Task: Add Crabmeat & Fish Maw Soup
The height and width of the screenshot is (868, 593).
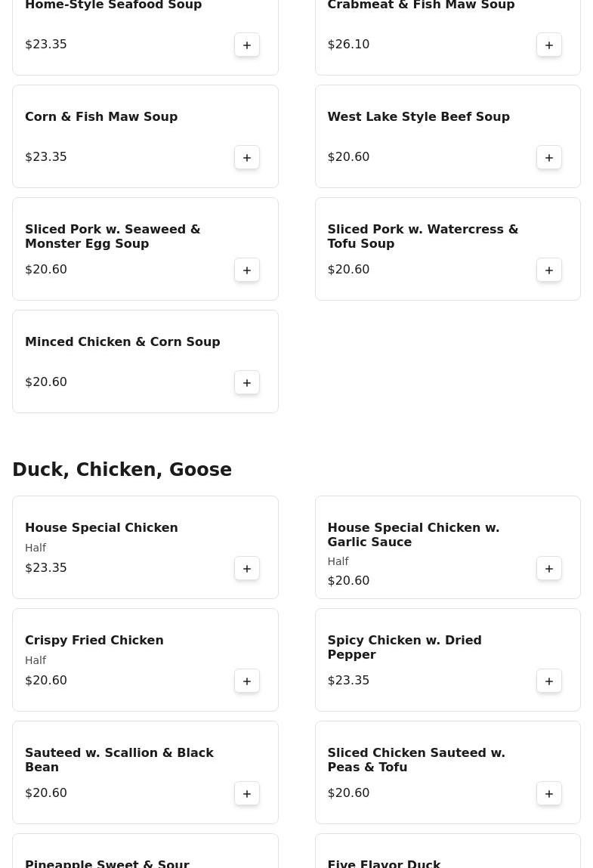Action: coord(549,45)
